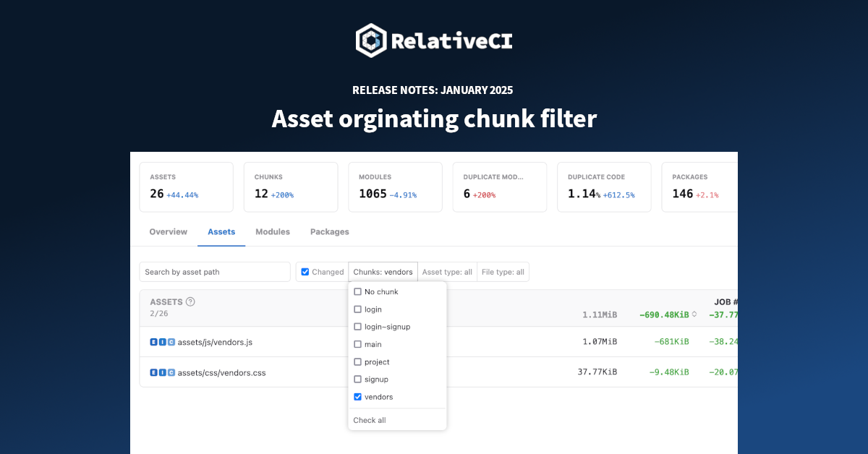Enable the No chunk checkbox
This screenshot has height=454, width=868.
(x=357, y=291)
